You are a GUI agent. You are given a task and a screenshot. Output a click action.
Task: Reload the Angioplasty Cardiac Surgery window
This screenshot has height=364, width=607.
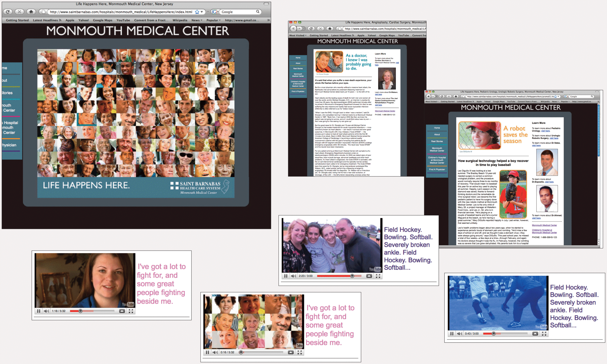(311, 28)
